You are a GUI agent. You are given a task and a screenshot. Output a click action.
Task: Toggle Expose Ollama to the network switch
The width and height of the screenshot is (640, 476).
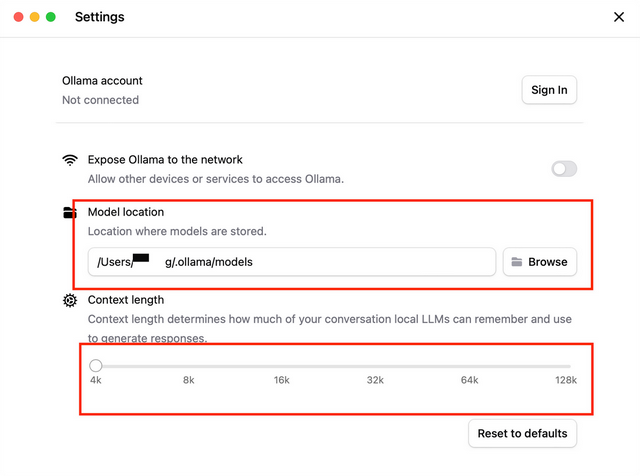(x=564, y=169)
